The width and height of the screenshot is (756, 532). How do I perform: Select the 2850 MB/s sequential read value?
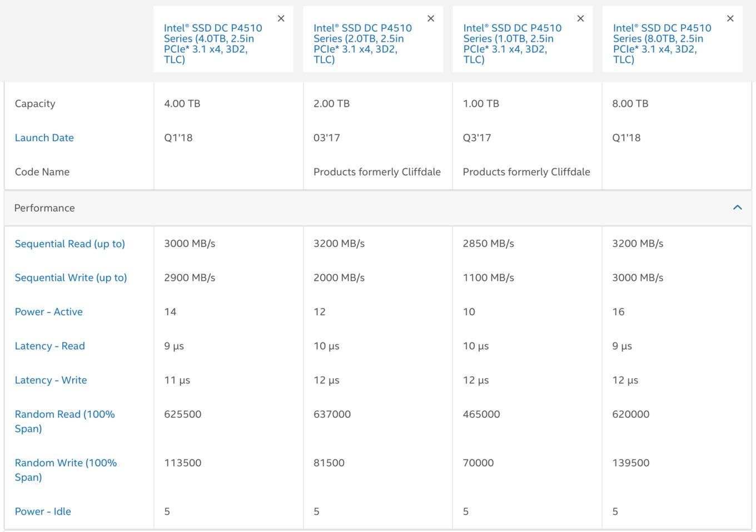tap(489, 243)
